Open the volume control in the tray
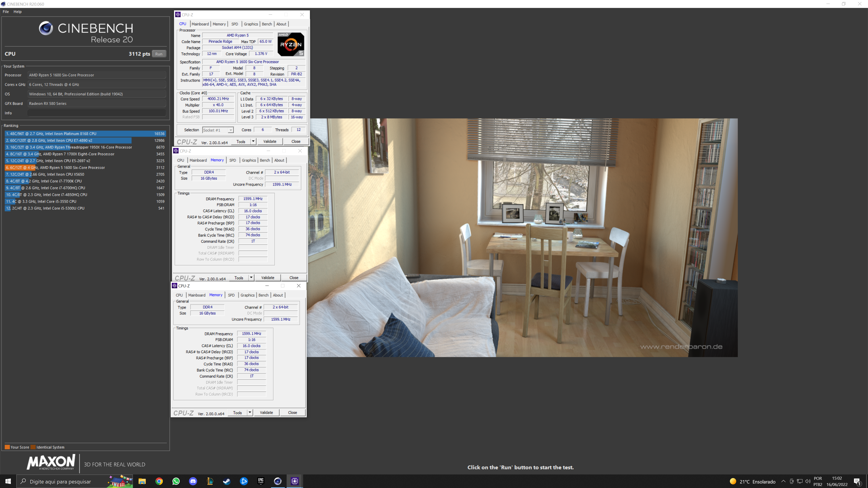 [x=808, y=481]
